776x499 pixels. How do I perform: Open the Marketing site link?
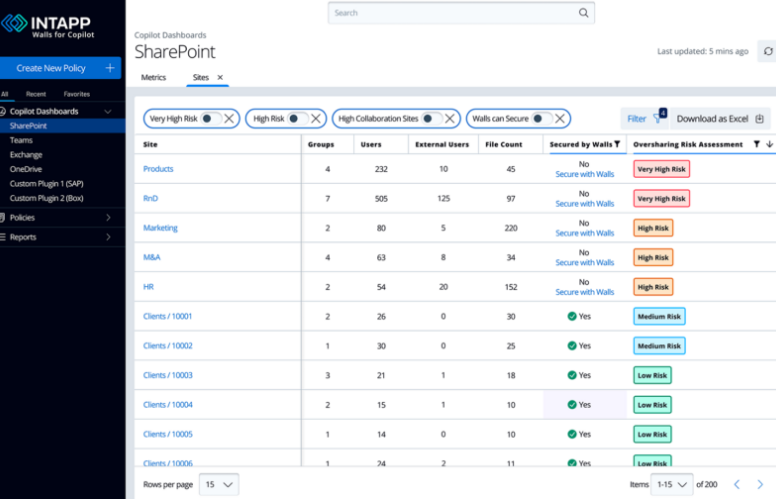coord(160,228)
